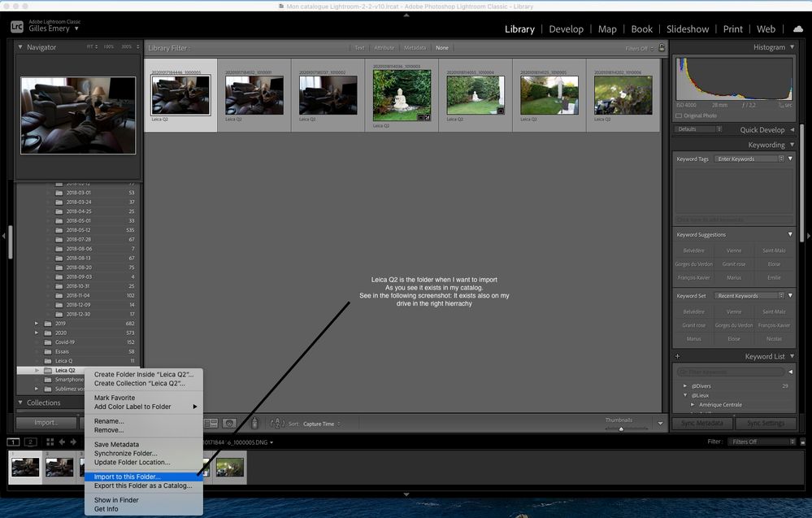Viewport: 812px width, 518px height.
Task: Click the main window display button 1
Action: click(13, 442)
